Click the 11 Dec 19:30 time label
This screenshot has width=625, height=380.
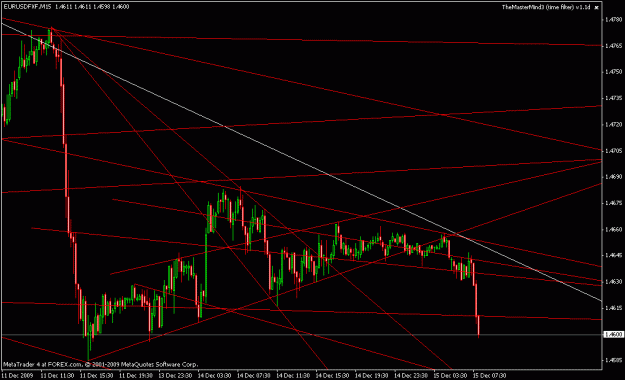tap(136, 376)
